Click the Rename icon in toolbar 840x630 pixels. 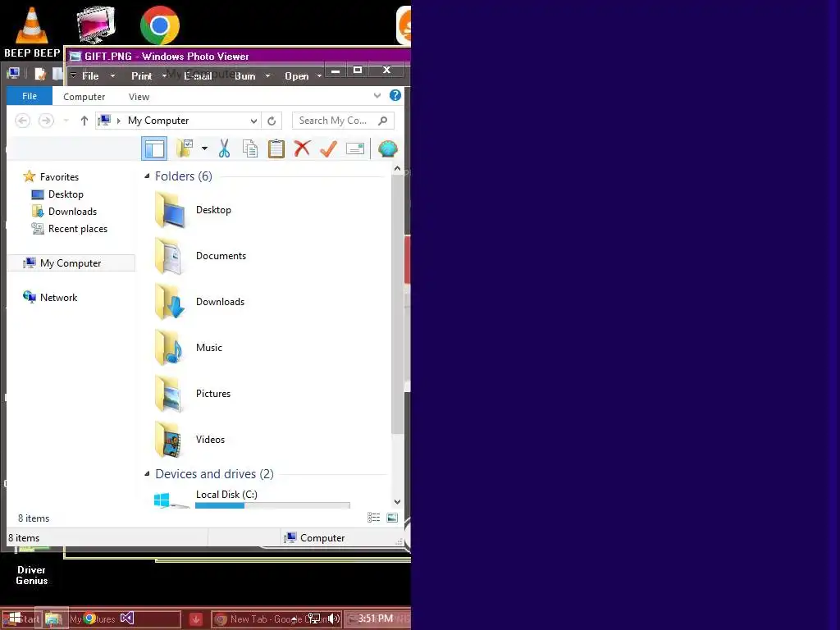pyautogui.click(x=354, y=148)
